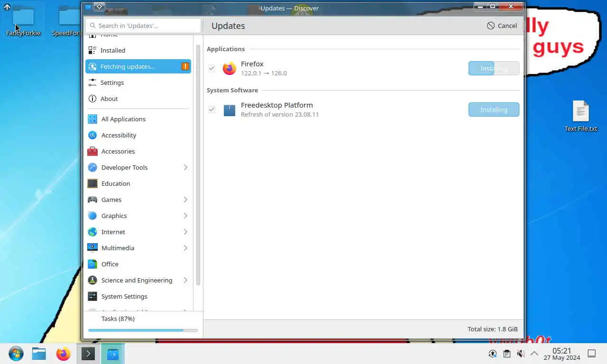Click the orange warning badge on Fetching updates

tap(185, 66)
